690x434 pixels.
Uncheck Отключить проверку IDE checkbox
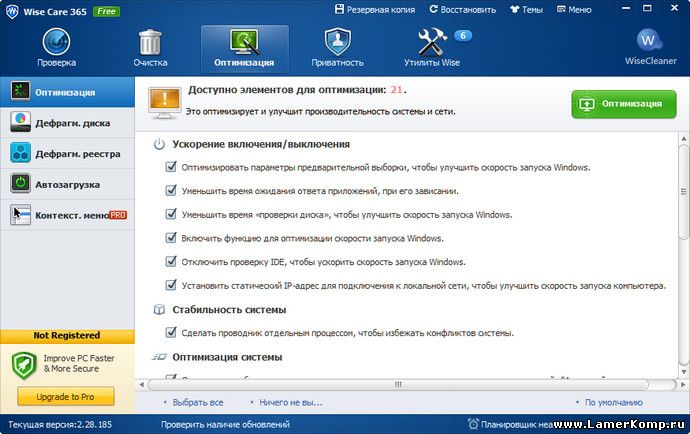pyautogui.click(x=171, y=261)
